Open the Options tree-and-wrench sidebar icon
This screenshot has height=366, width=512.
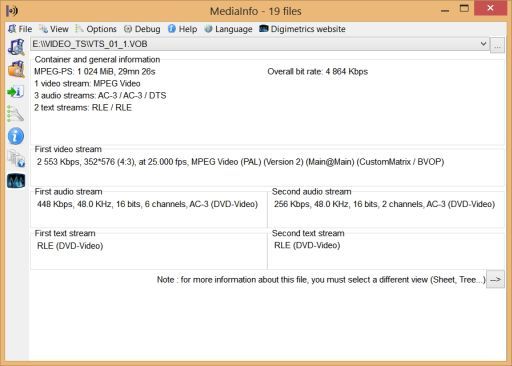(15, 113)
